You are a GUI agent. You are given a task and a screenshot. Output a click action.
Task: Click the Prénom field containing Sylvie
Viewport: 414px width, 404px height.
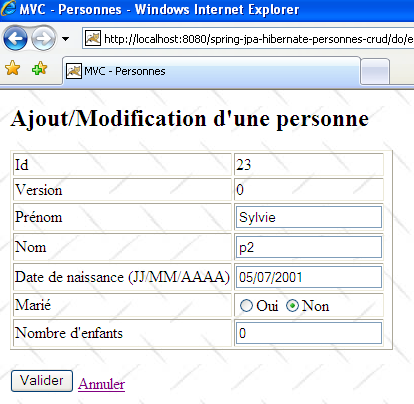click(x=309, y=217)
